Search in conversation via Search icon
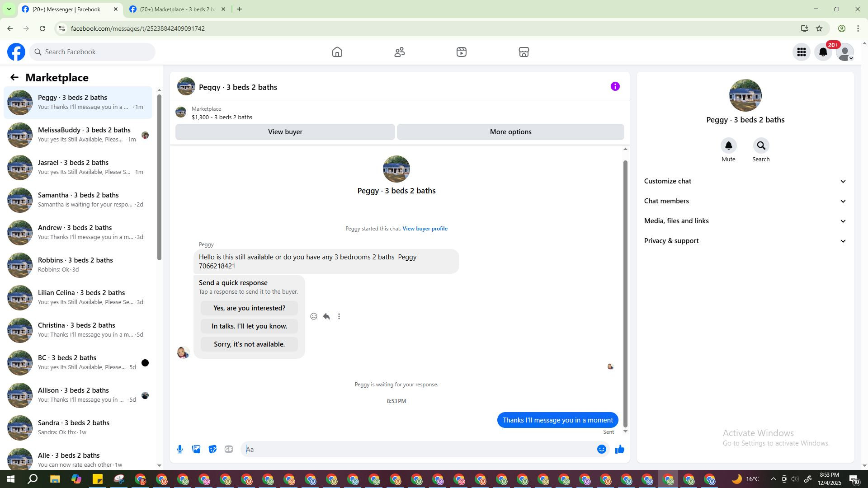 (761, 146)
